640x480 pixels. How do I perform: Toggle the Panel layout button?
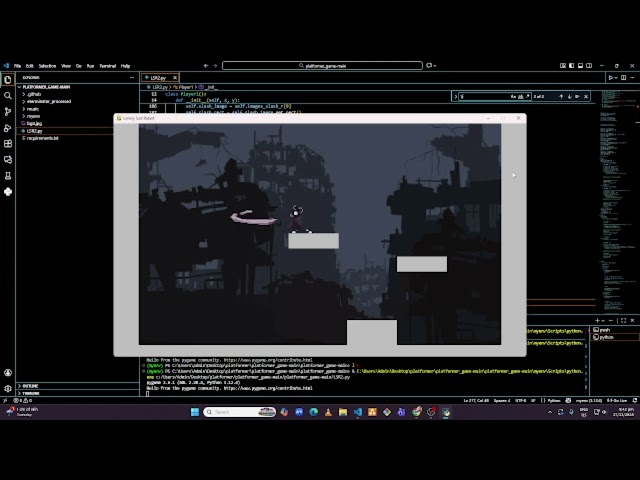click(580, 66)
